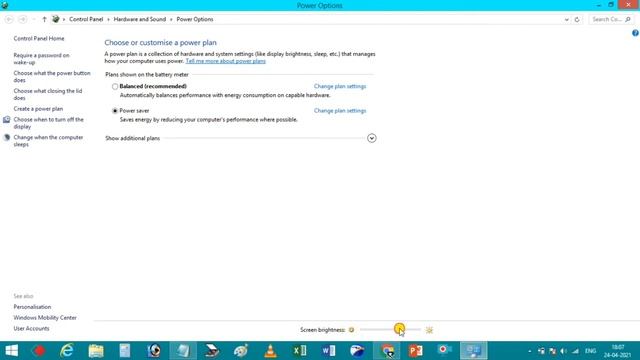Click the volume icon in system tray
This screenshot has width=640, height=360.
point(564,351)
